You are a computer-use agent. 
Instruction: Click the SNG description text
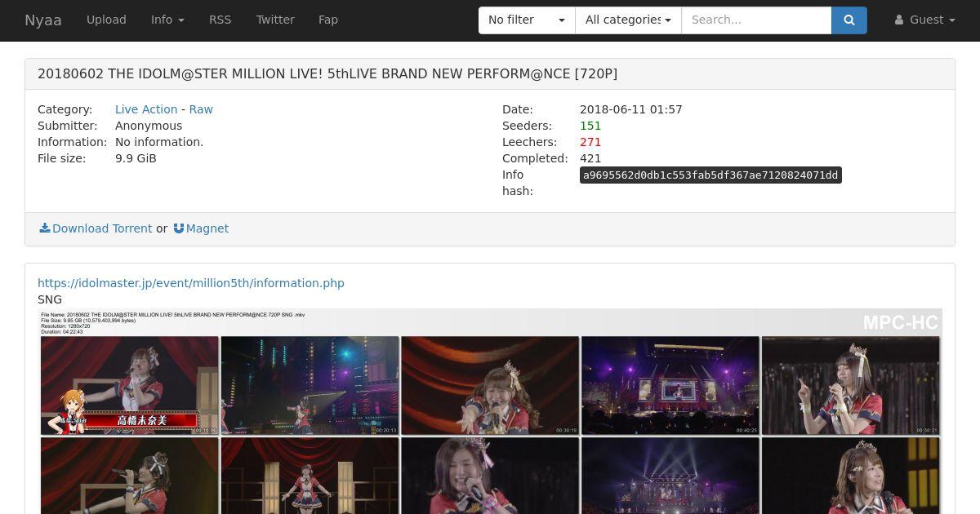(50, 299)
